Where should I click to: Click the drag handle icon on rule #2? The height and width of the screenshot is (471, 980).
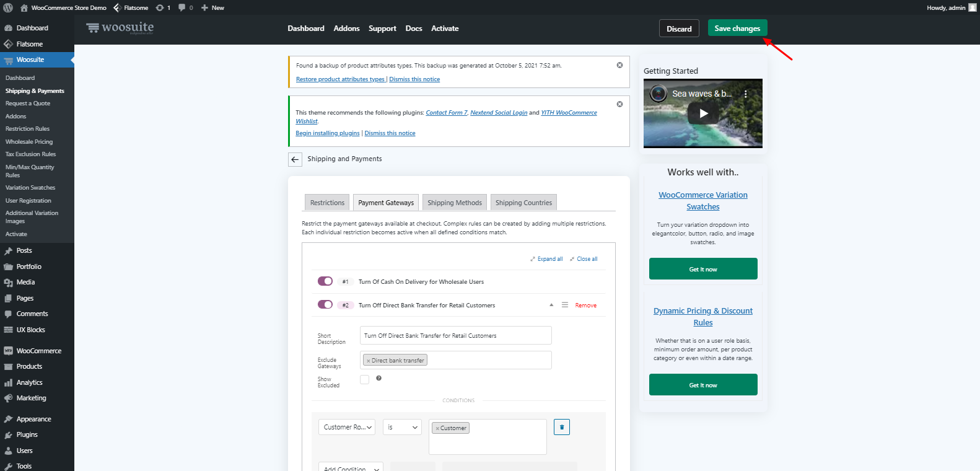click(565, 305)
